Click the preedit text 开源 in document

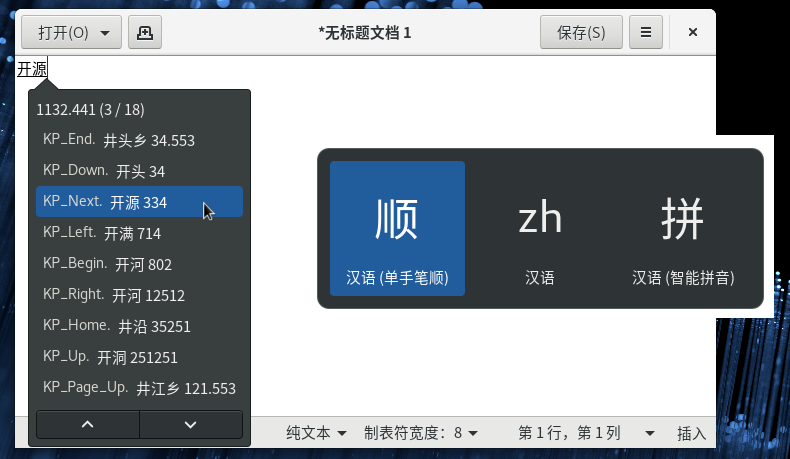(32, 69)
